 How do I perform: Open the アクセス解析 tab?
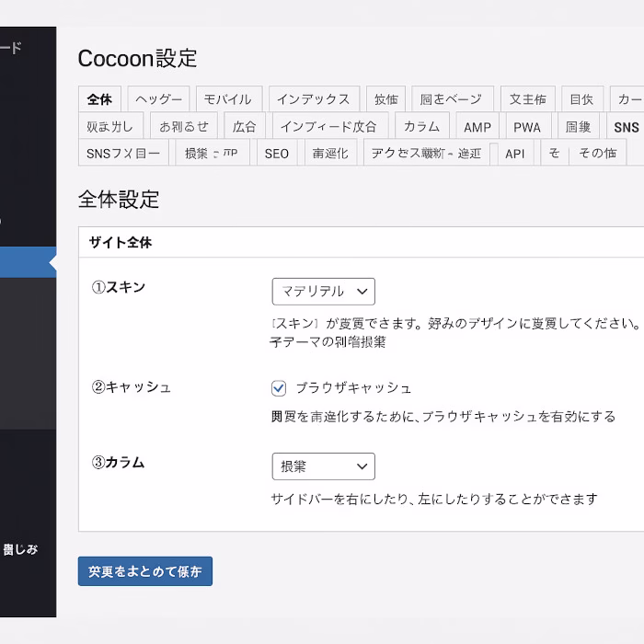[x=426, y=153]
